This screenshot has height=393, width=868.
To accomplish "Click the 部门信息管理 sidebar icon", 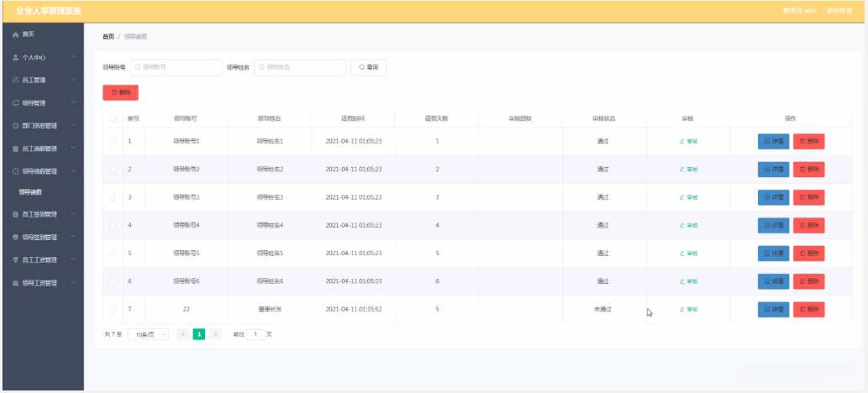I will pos(15,126).
